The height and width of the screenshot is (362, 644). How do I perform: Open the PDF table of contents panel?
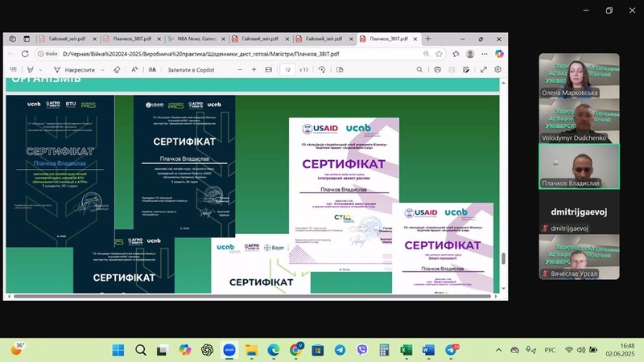(13, 70)
